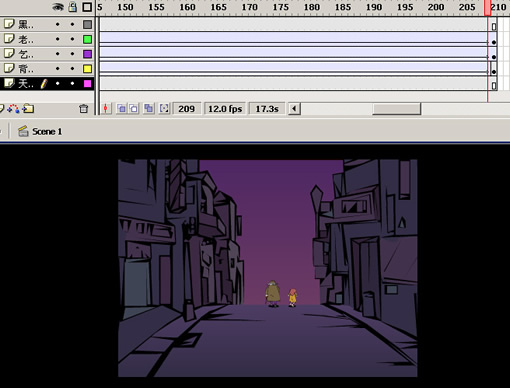This screenshot has width=510, height=388.
Task: Click the green outline swatch of 老.. layer
Action: coord(87,39)
